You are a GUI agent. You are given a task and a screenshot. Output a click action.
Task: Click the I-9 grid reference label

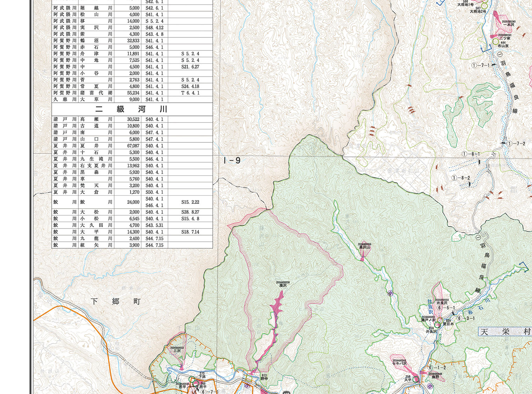pyautogui.click(x=232, y=161)
